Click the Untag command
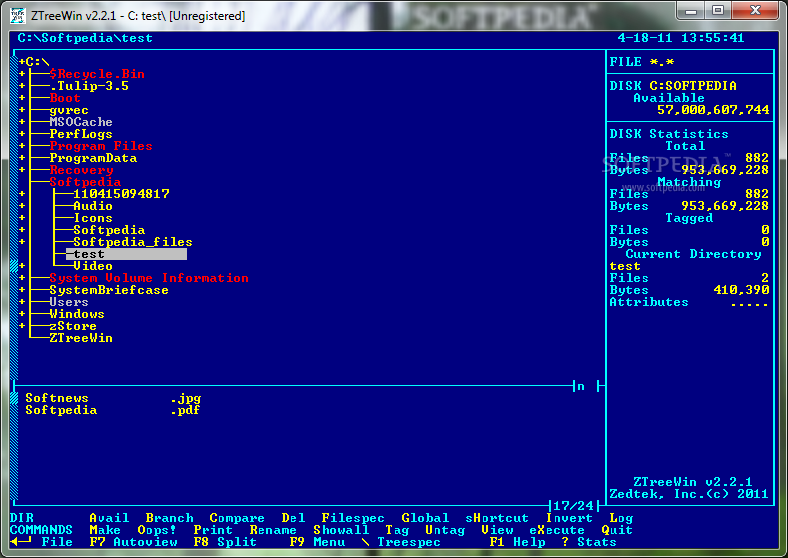Image resolution: width=788 pixels, height=558 pixels. 445,530
